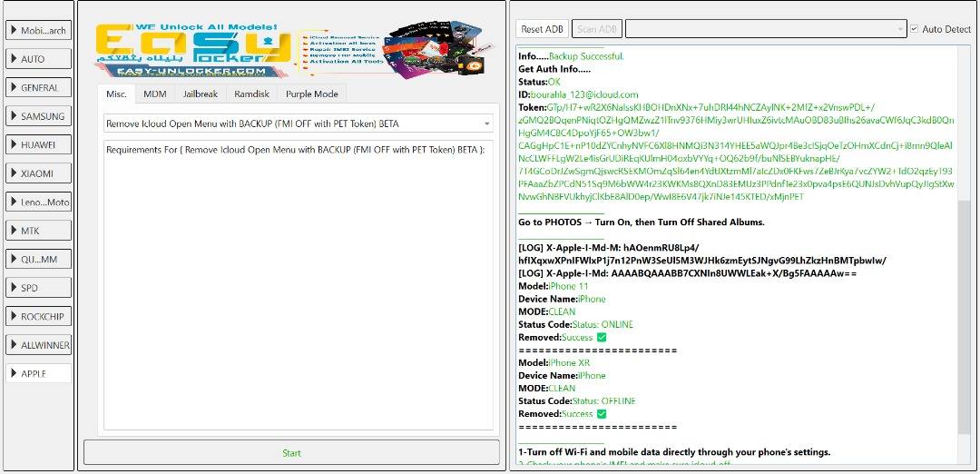Click the 'Info.....Backup Successful.' log line

pos(572,56)
